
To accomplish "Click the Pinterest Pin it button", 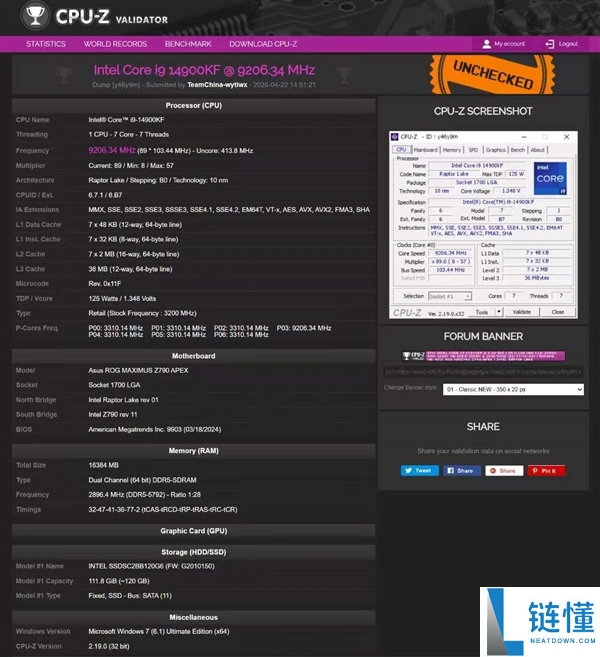I will point(546,471).
